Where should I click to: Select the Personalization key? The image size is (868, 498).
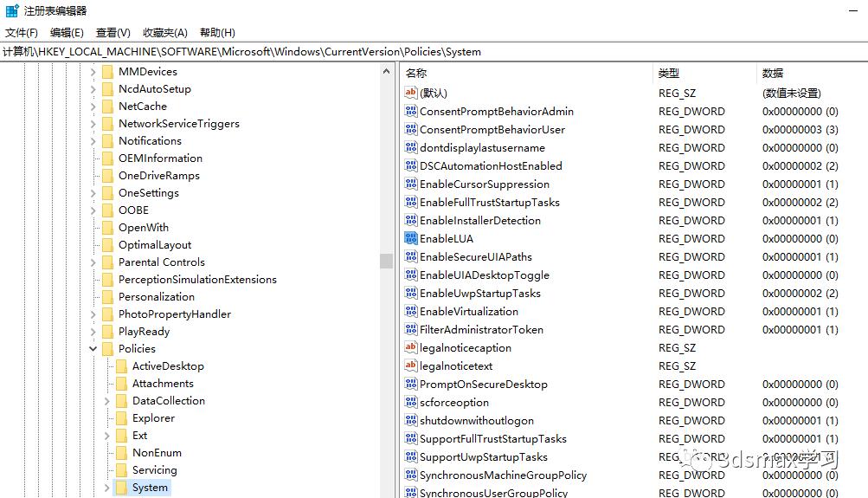pyautogui.click(x=156, y=297)
